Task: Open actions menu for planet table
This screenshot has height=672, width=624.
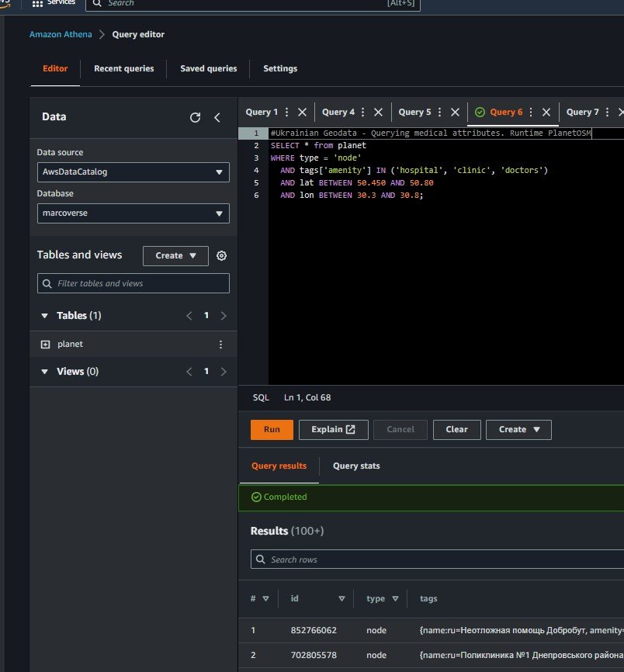Action: click(x=220, y=345)
